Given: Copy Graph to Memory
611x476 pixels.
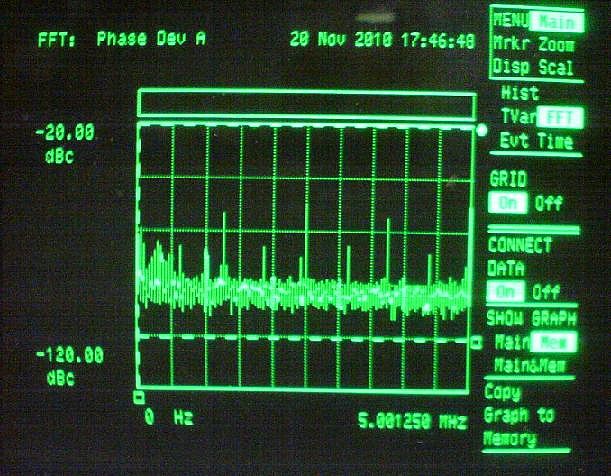Looking at the screenshot, I should pos(519,415).
